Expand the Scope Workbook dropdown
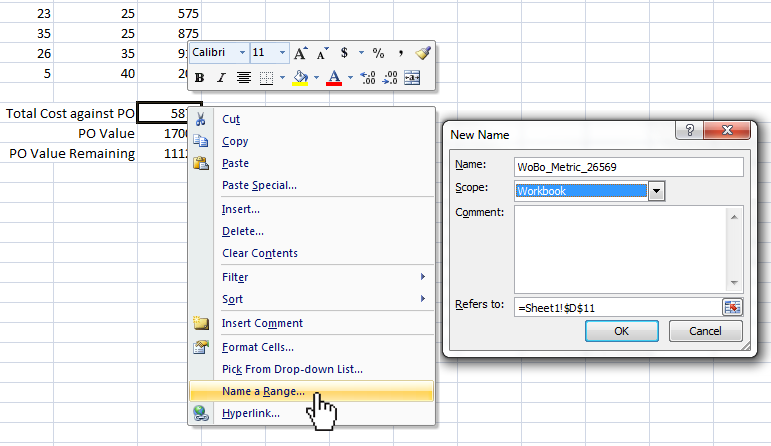 657,190
